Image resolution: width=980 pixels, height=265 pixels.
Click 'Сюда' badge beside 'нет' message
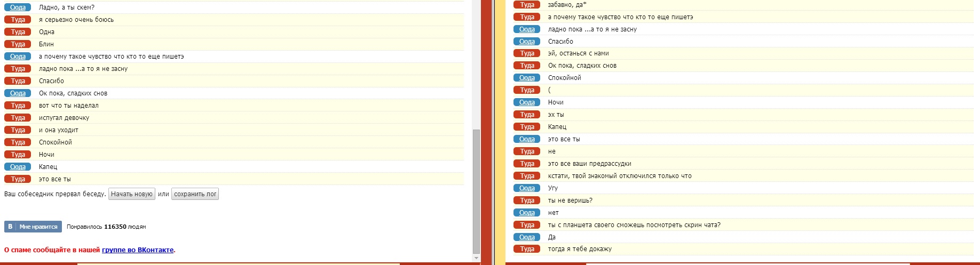coord(527,213)
